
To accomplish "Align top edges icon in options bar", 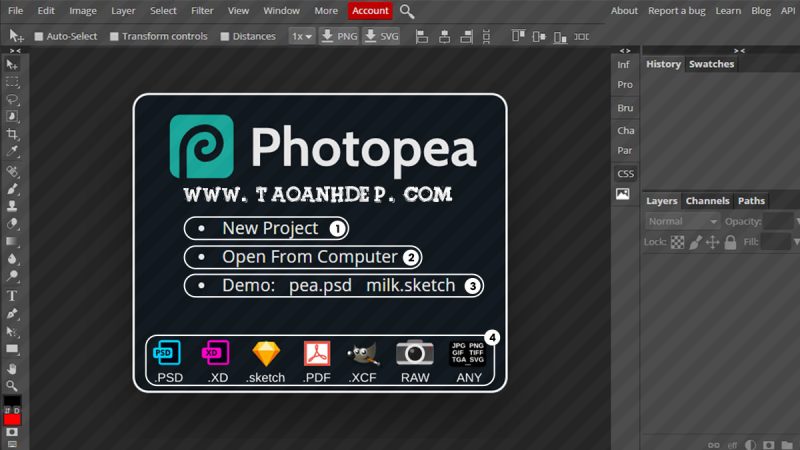I will [x=518, y=36].
